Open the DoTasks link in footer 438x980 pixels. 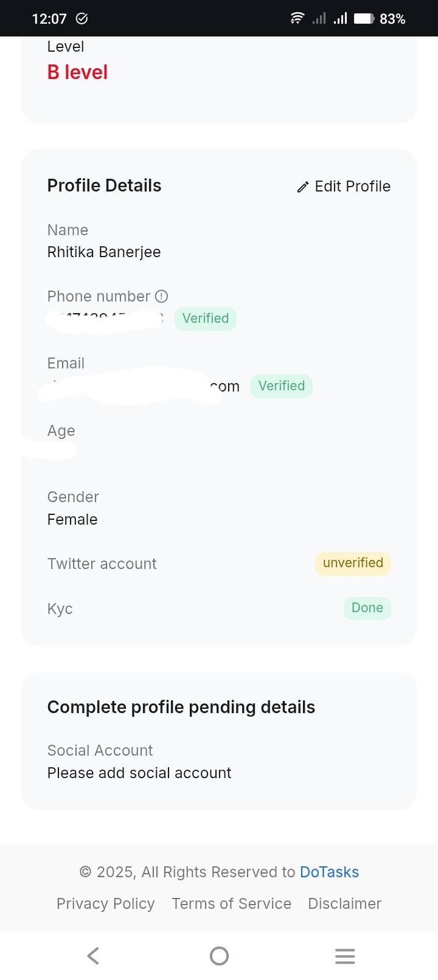(329, 872)
